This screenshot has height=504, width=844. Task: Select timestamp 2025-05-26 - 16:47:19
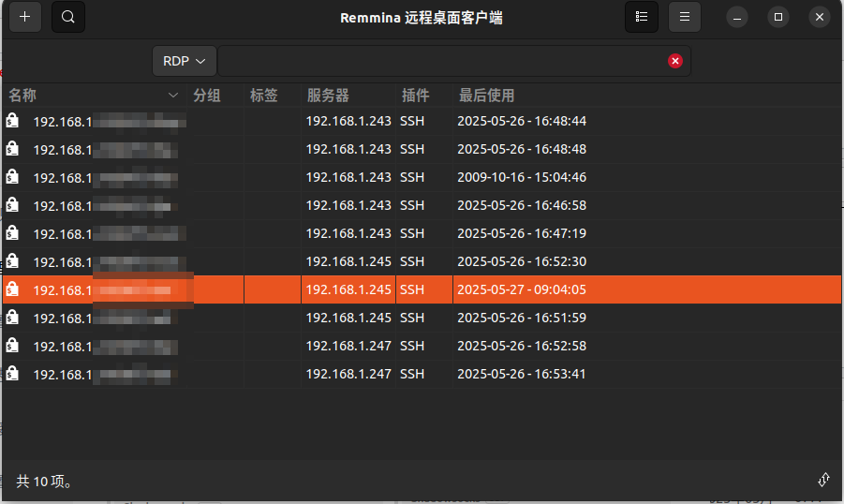[522, 233]
